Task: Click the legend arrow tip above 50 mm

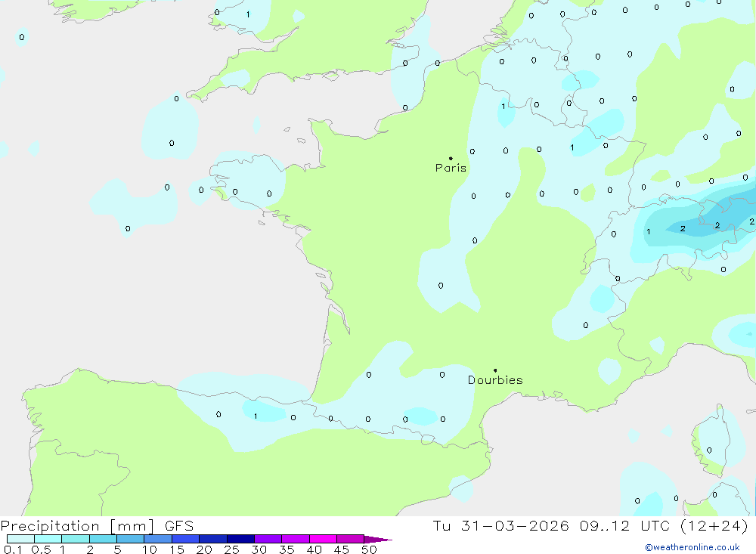Action: 378,539
